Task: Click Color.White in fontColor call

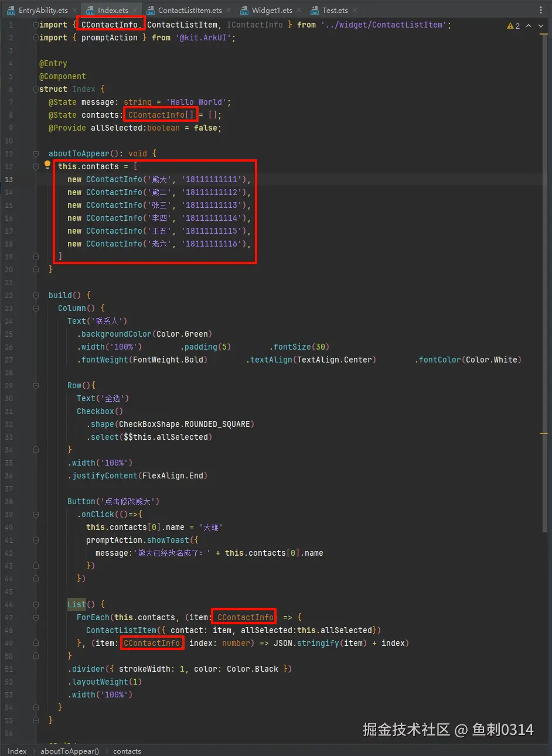Action: (492, 360)
